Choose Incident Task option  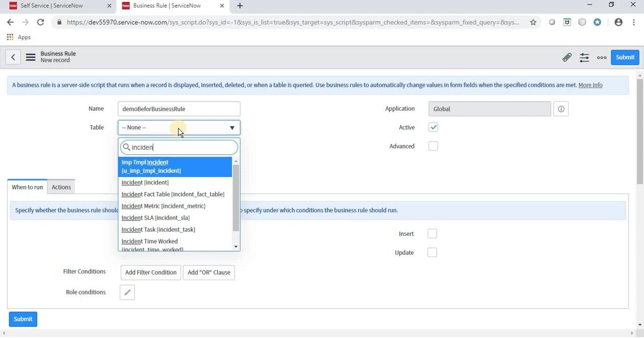point(175,229)
